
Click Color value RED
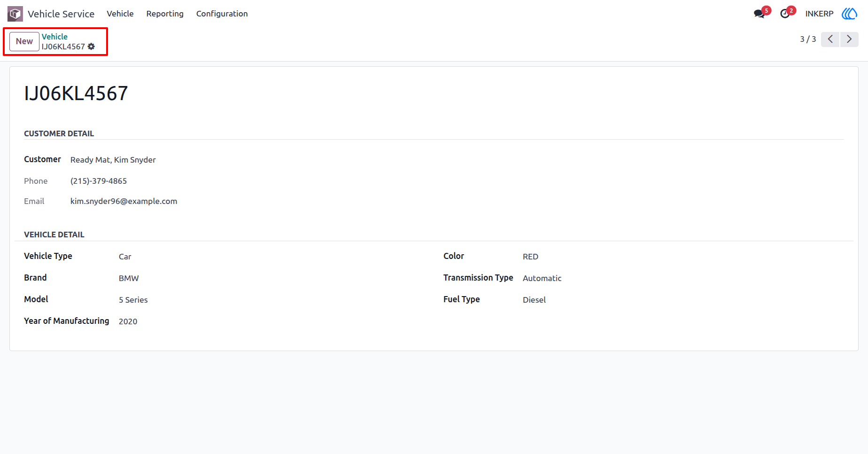[x=530, y=257]
